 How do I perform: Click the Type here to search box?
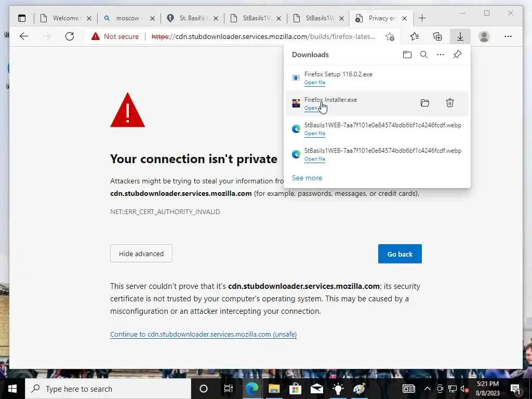[108, 389]
